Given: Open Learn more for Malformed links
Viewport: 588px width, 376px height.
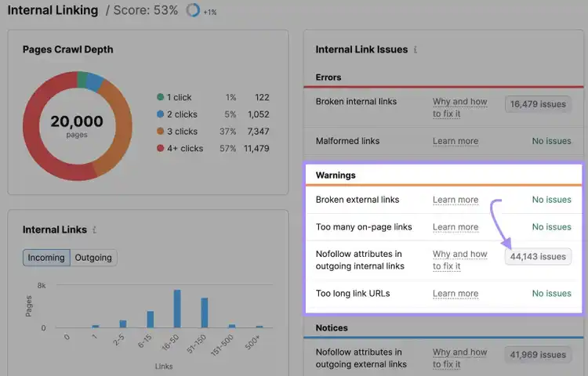Looking at the screenshot, I should (x=456, y=141).
